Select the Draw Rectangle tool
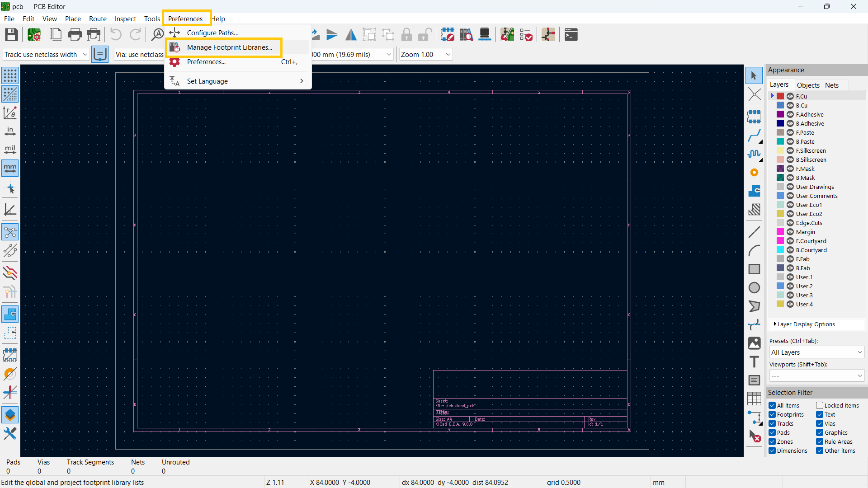This screenshot has height=488, width=868. (754, 269)
